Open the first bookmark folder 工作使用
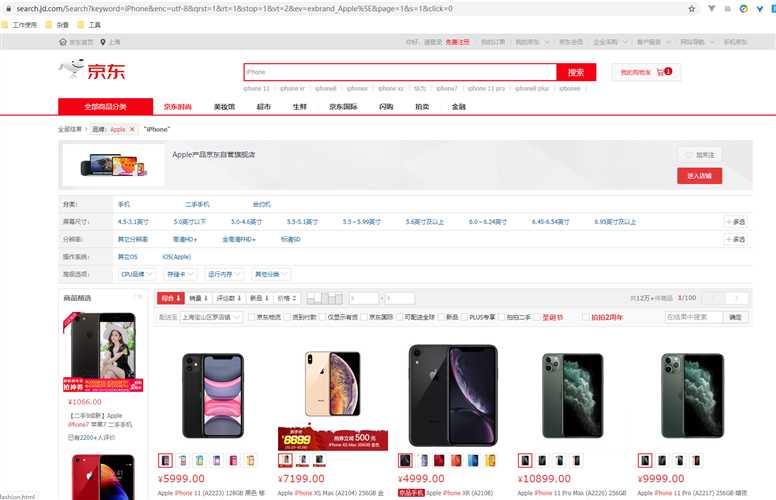This screenshot has width=776, height=500. 19,25
